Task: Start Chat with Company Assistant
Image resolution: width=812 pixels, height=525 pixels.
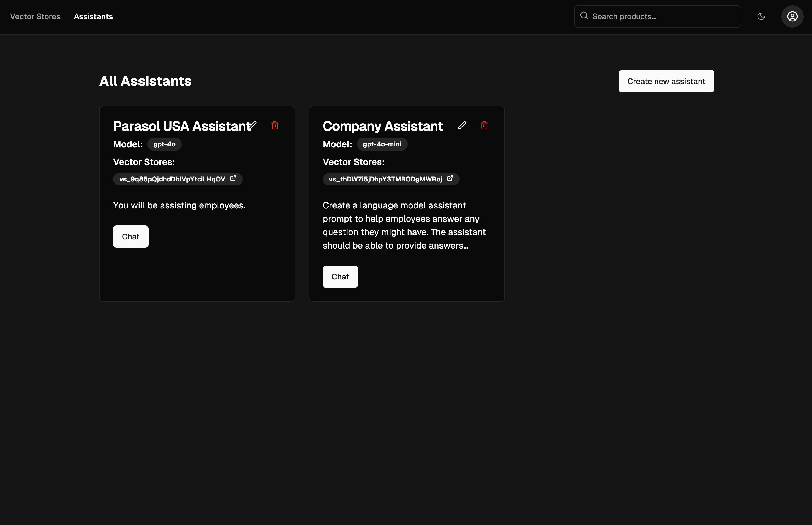Action: click(x=340, y=277)
